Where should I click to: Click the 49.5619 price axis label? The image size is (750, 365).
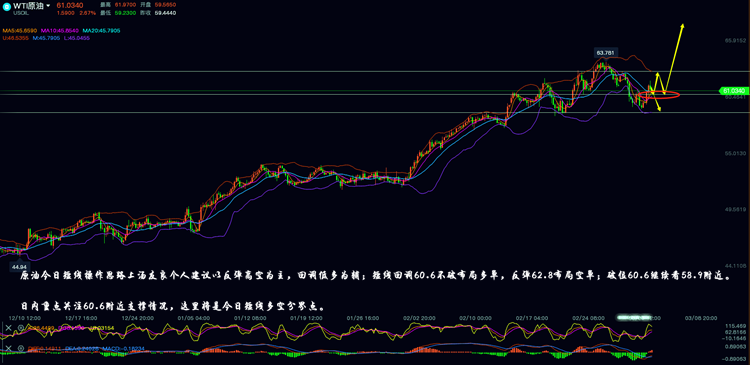pyautogui.click(x=735, y=209)
